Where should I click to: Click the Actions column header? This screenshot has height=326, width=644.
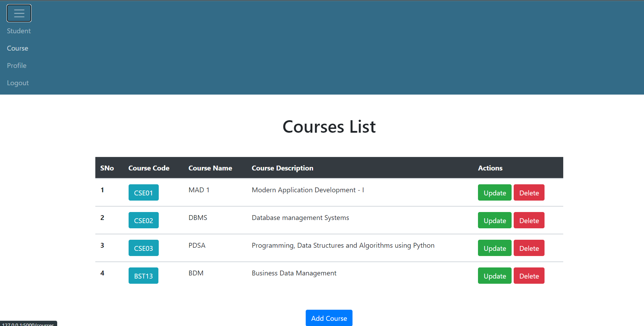click(490, 168)
